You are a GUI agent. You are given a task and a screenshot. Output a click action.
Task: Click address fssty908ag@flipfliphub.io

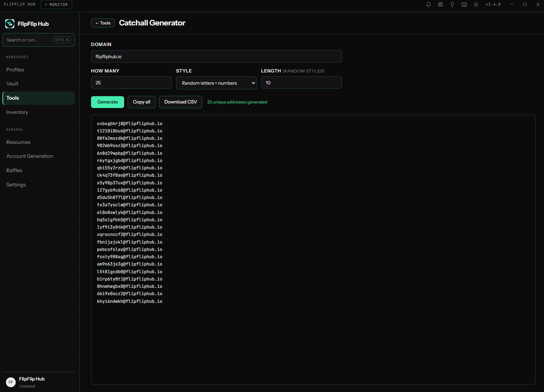point(130,257)
